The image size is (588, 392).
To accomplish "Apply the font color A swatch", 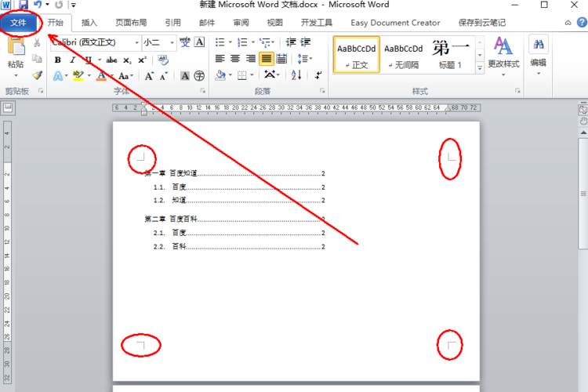I will point(101,76).
